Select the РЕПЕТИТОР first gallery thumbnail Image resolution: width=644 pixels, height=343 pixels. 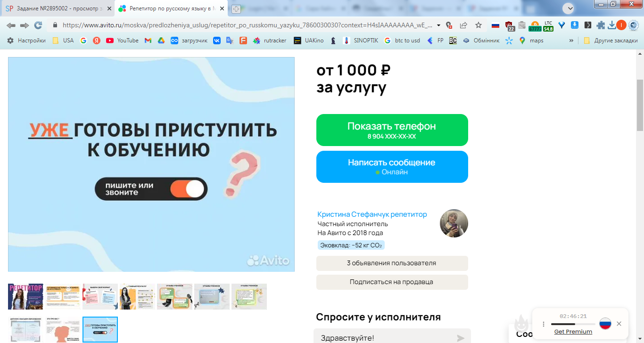25,296
